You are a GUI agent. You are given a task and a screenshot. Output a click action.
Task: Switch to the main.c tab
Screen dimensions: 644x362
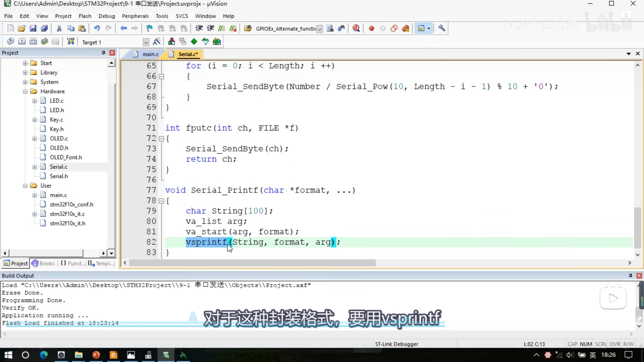[x=150, y=54]
